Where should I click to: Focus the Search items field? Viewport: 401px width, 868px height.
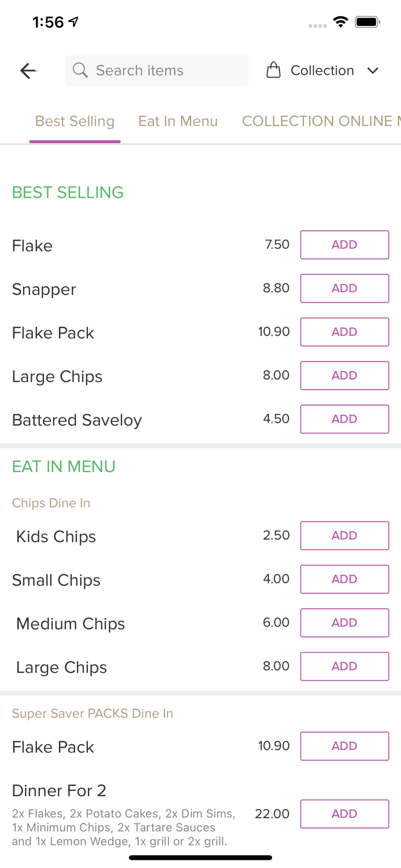157,71
